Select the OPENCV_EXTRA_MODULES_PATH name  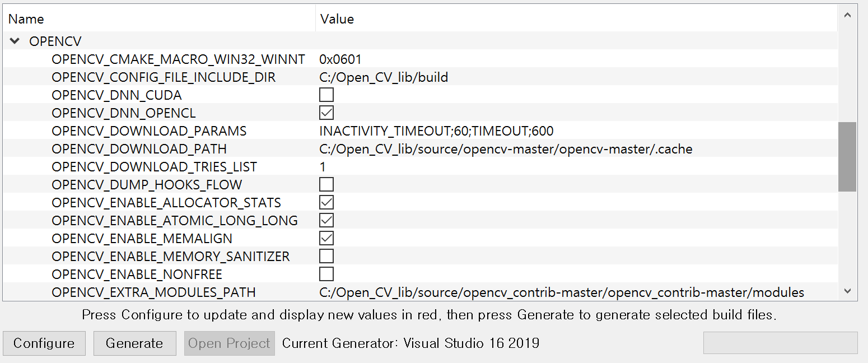[x=153, y=292]
